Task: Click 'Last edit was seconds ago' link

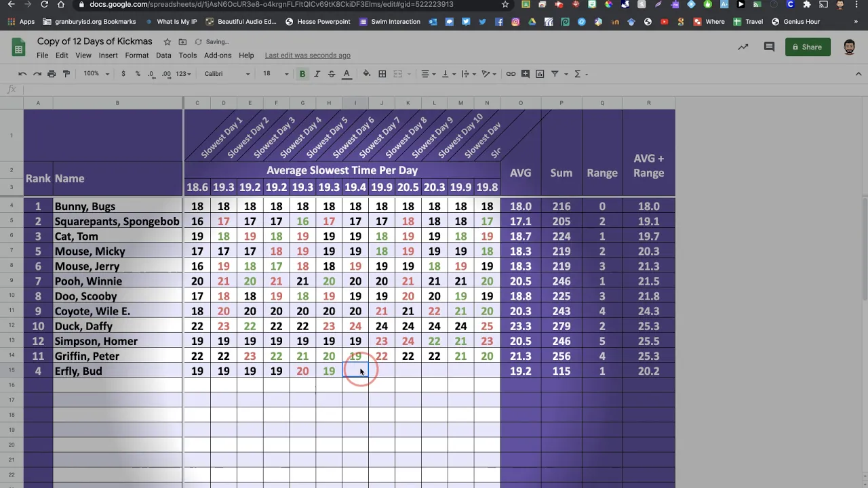Action: point(308,56)
